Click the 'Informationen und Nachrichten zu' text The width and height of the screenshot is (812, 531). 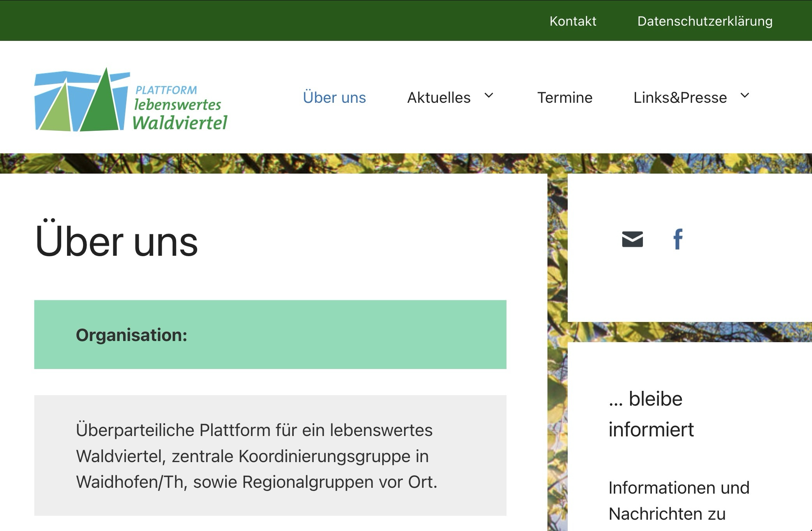[679, 501]
